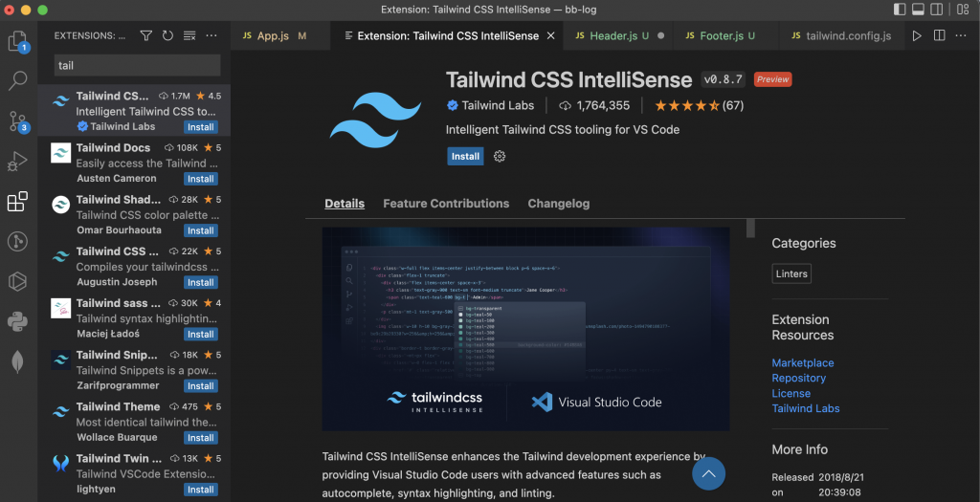The image size is (980, 502).
Task: Open the Search view in activity bar
Action: pyautogui.click(x=17, y=80)
